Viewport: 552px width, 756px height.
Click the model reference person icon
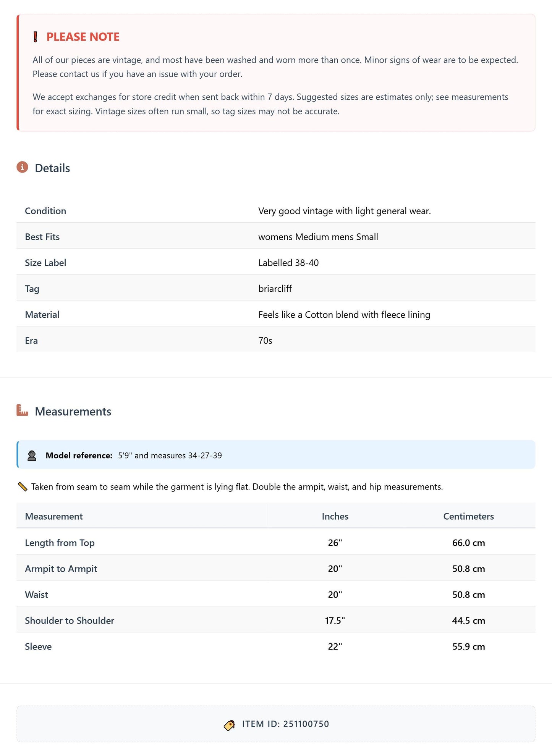click(x=32, y=456)
